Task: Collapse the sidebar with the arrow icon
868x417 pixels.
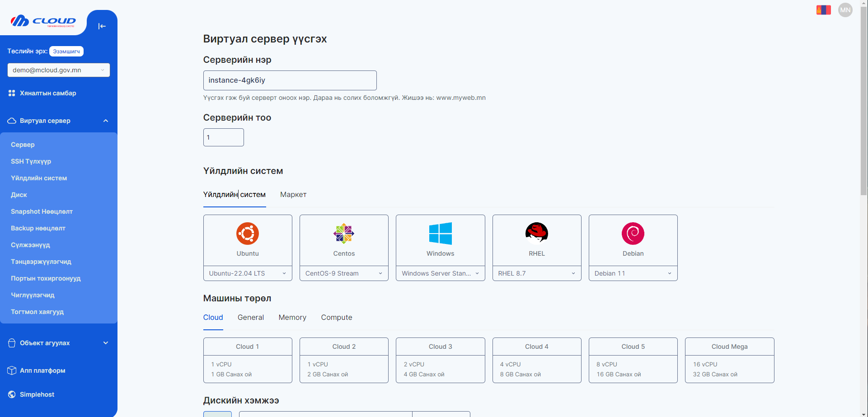Action: click(x=102, y=26)
